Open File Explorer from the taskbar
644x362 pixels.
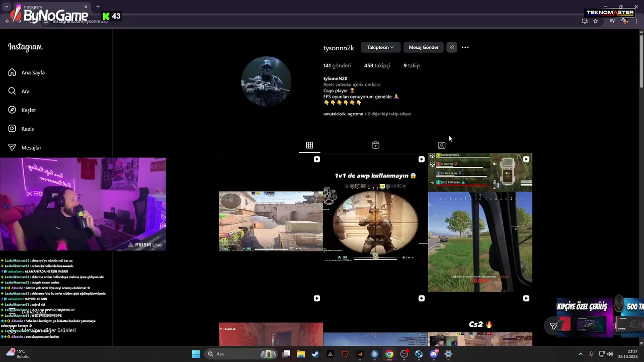301,354
